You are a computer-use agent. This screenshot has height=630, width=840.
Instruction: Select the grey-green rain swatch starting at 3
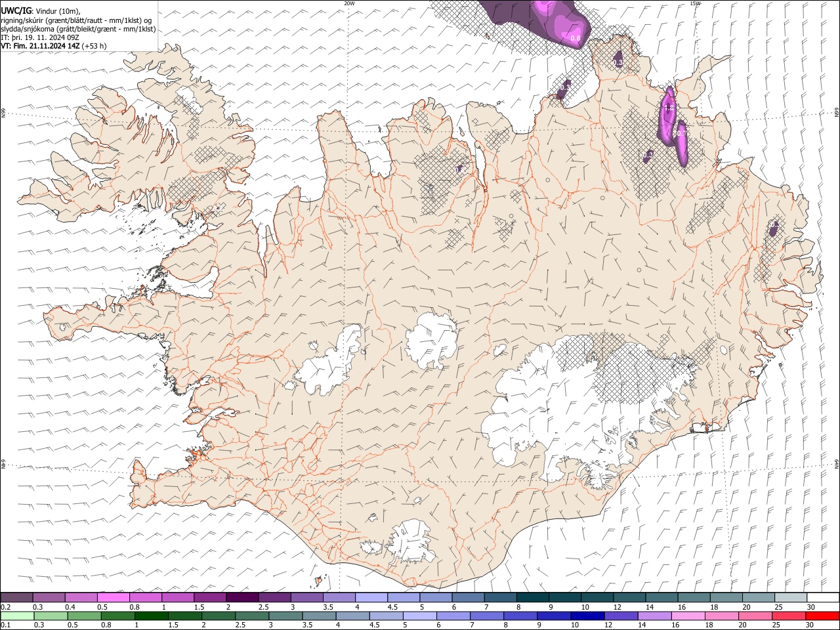click(x=286, y=616)
